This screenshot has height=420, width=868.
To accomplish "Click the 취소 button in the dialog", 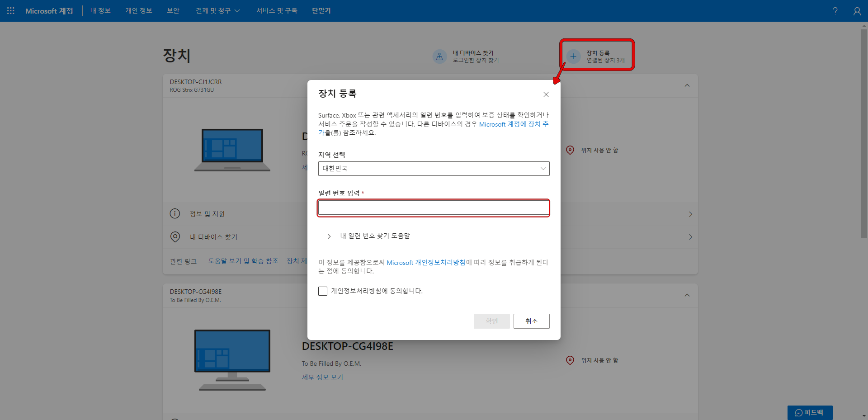I will 531,321.
